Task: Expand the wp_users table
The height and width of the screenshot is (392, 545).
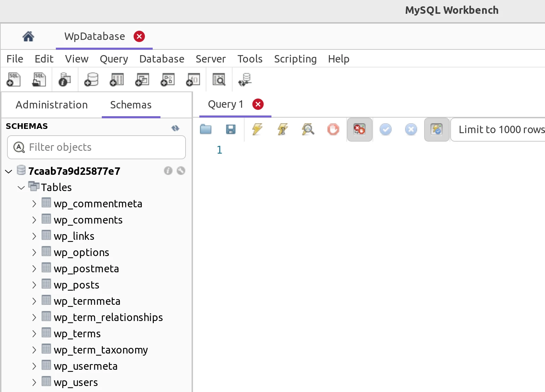Action: (34, 382)
